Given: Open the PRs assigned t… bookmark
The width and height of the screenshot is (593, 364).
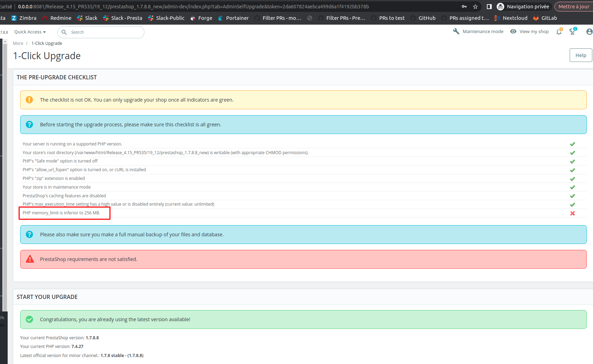Looking at the screenshot, I should tap(465, 18).
